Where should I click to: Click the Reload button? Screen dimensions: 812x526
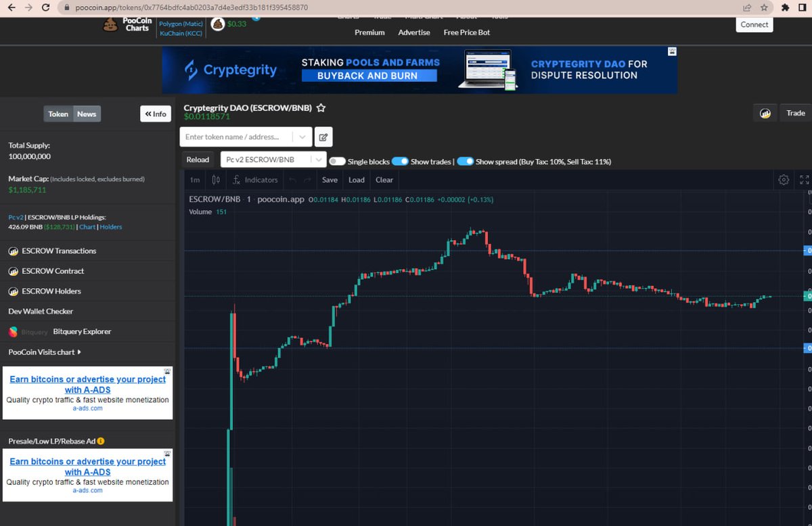198,160
